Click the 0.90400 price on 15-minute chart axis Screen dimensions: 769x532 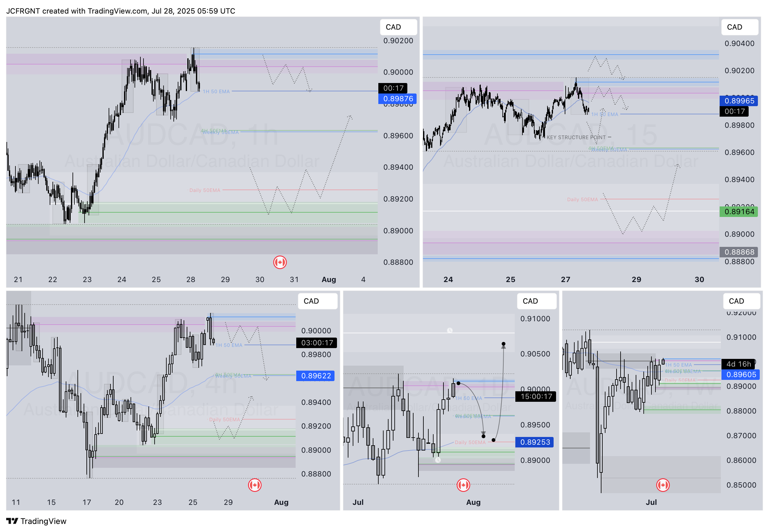[x=739, y=43]
